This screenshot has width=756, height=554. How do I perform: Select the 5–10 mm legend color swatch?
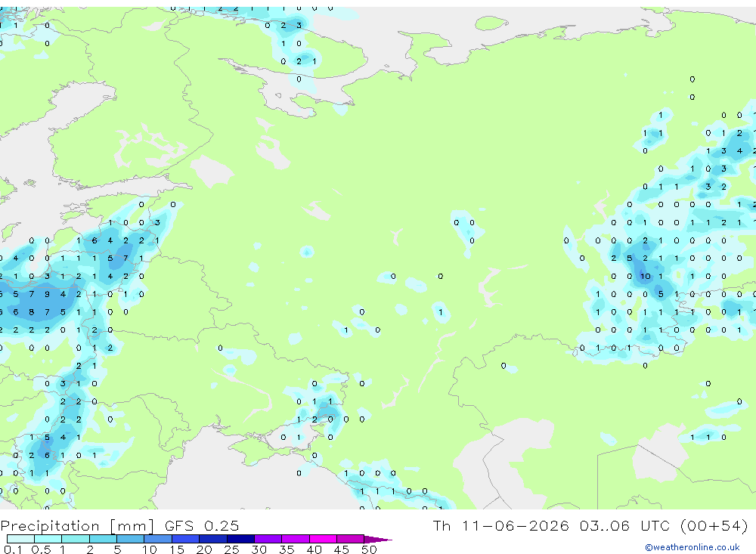point(130,539)
